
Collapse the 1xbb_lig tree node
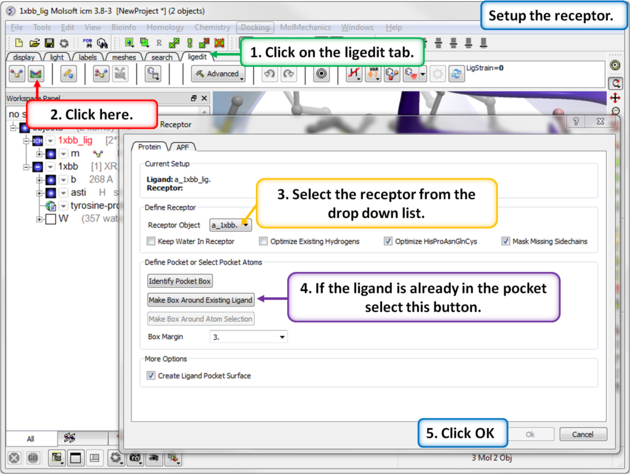[26, 141]
